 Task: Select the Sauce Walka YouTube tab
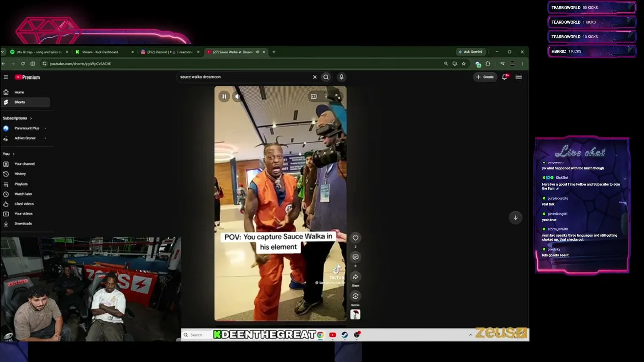pyautogui.click(x=235, y=52)
